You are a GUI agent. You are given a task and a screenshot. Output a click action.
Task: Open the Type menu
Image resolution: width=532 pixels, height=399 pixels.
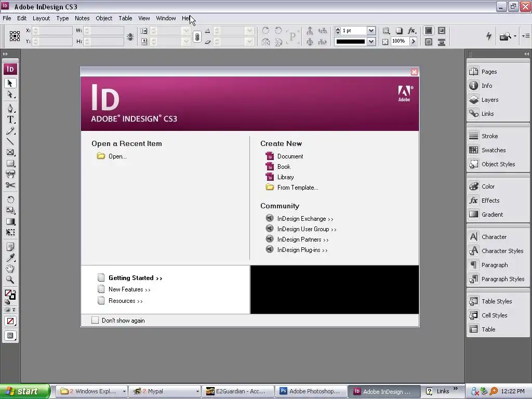click(62, 18)
